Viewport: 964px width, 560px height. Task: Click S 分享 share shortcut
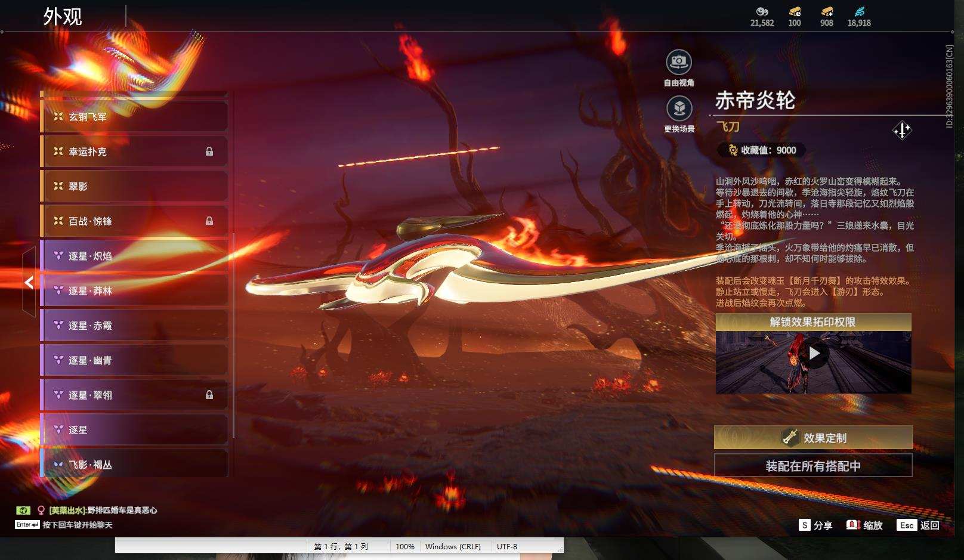coord(815,525)
